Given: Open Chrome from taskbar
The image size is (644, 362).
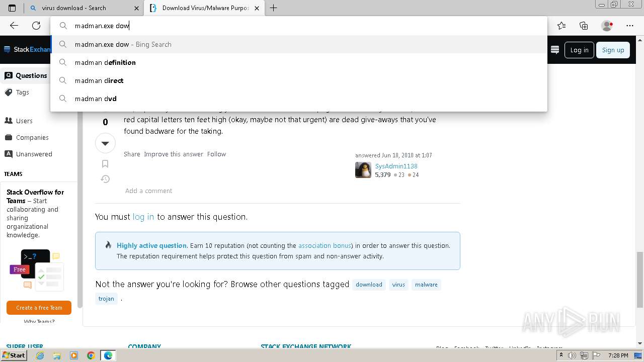Looking at the screenshot, I should 91,355.
